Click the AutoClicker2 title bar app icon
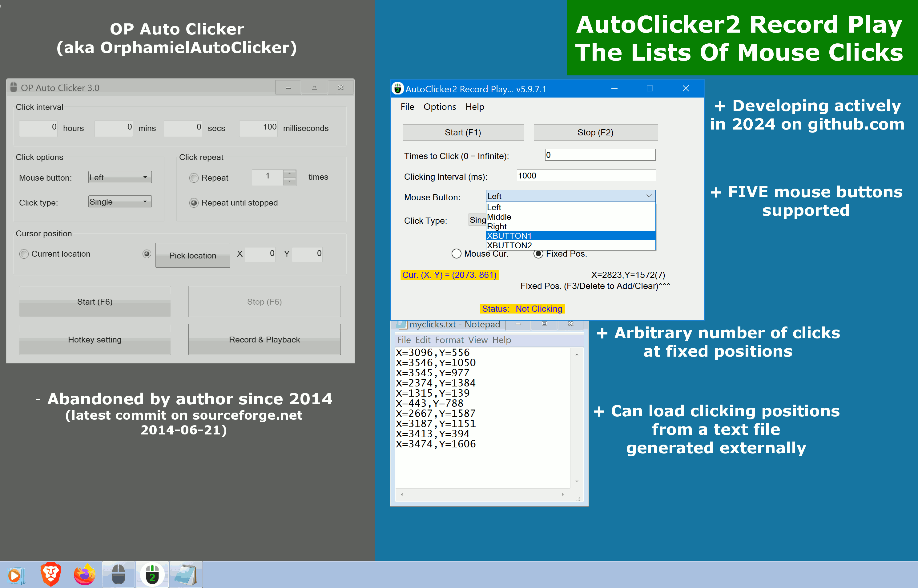The image size is (918, 588). (398, 88)
